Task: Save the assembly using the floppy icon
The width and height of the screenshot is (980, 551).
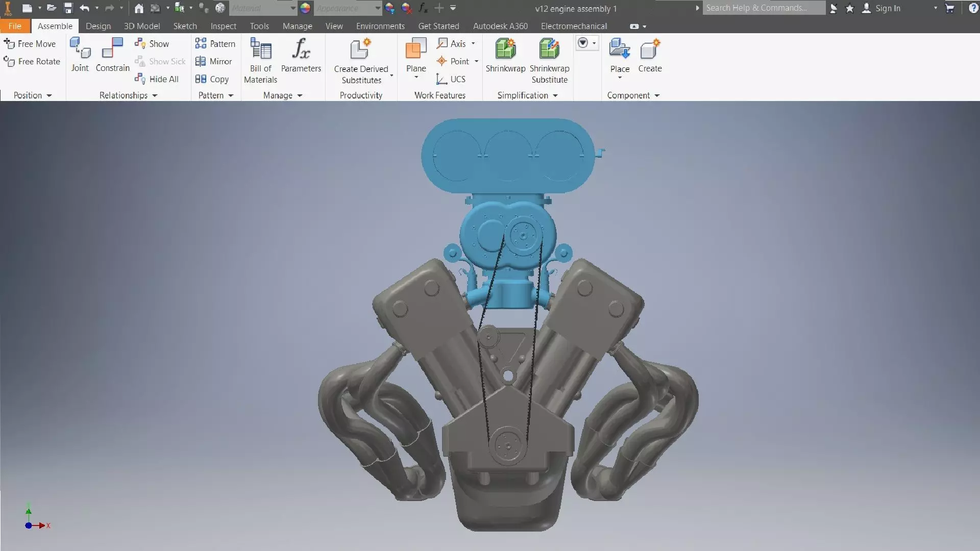Action: pos(68,8)
